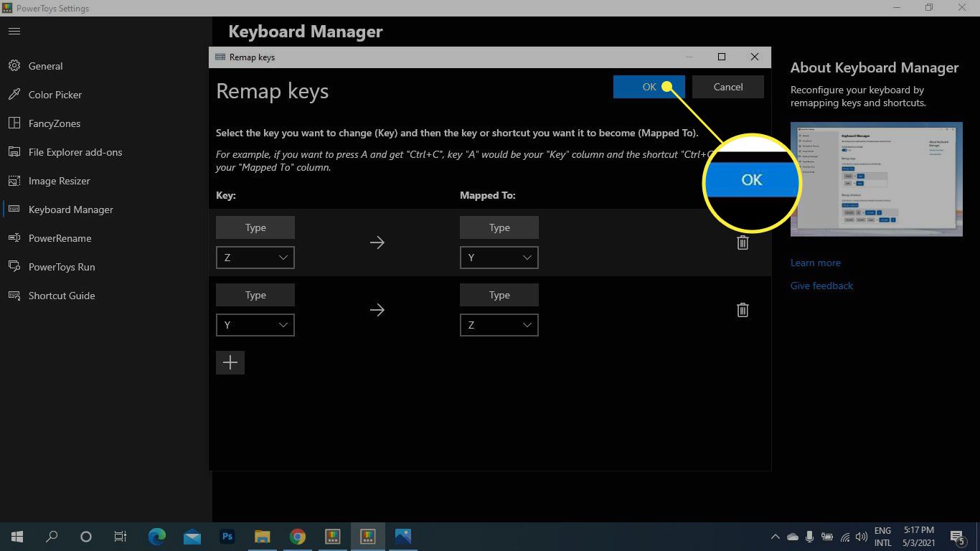The width and height of the screenshot is (980, 551).
Task: Open OneDrive cloud tray icon
Action: pyautogui.click(x=793, y=537)
